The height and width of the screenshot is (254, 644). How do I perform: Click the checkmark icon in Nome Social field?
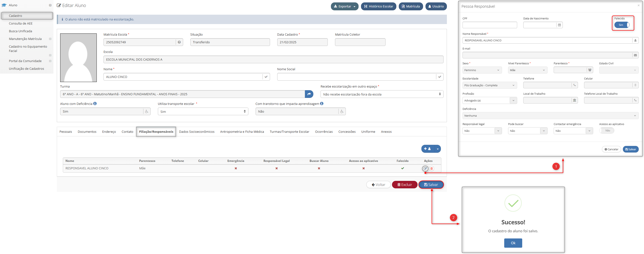coord(439,77)
